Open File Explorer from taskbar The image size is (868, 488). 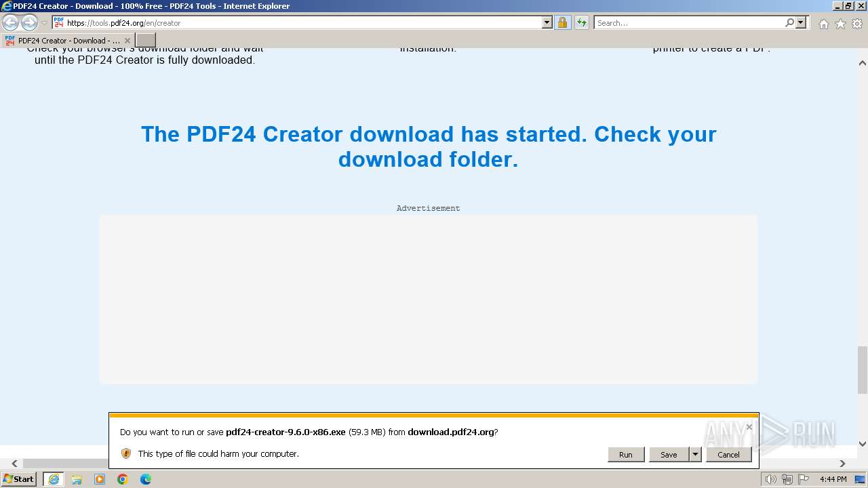tap(77, 479)
